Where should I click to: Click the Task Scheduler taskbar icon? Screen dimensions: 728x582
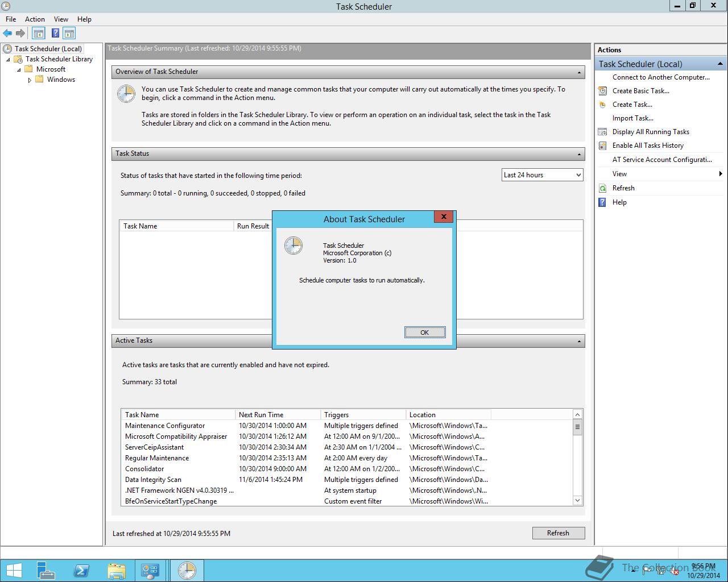[187, 570]
